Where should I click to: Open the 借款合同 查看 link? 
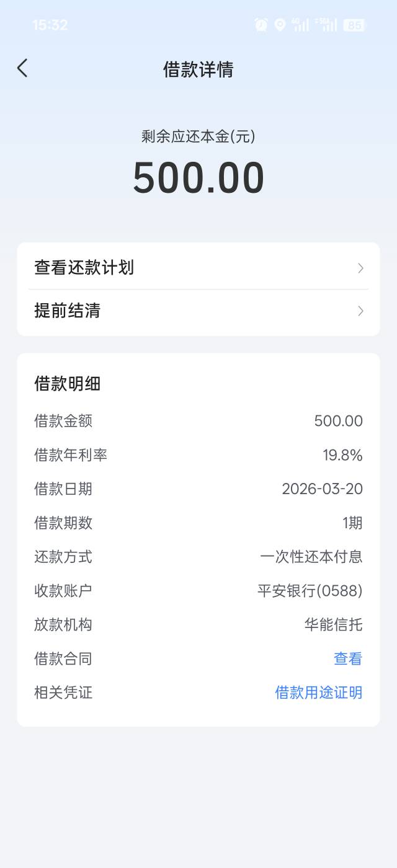pyautogui.click(x=348, y=658)
